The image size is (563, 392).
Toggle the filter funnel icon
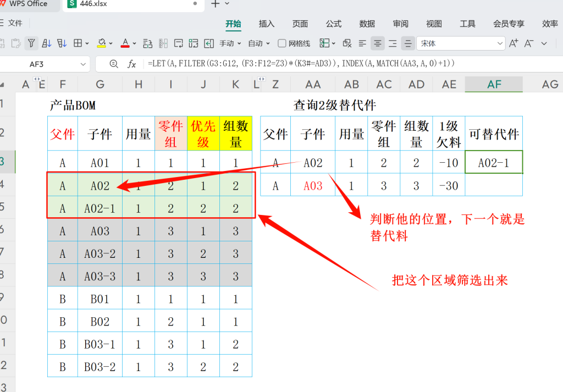(31, 43)
